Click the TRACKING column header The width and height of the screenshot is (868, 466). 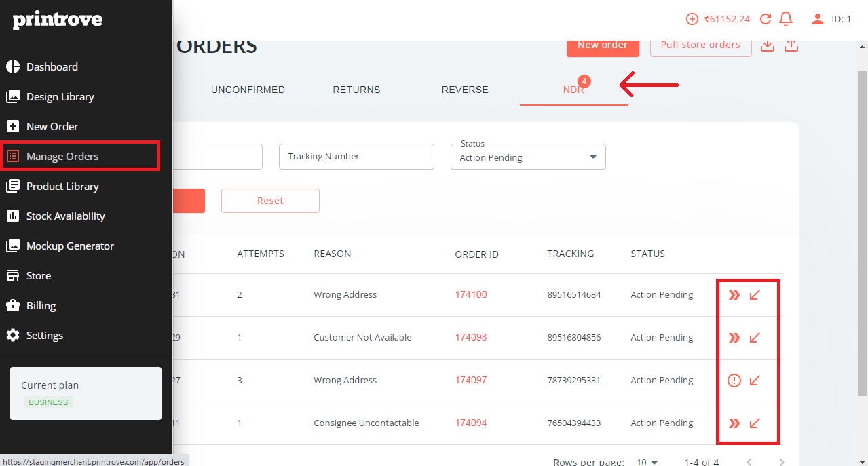(x=571, y=254)
